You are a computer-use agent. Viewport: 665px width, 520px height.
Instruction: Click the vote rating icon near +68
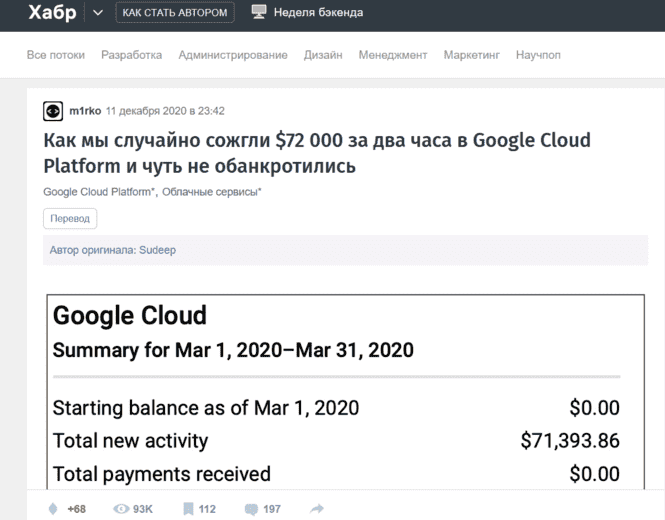tap(53, 509)
